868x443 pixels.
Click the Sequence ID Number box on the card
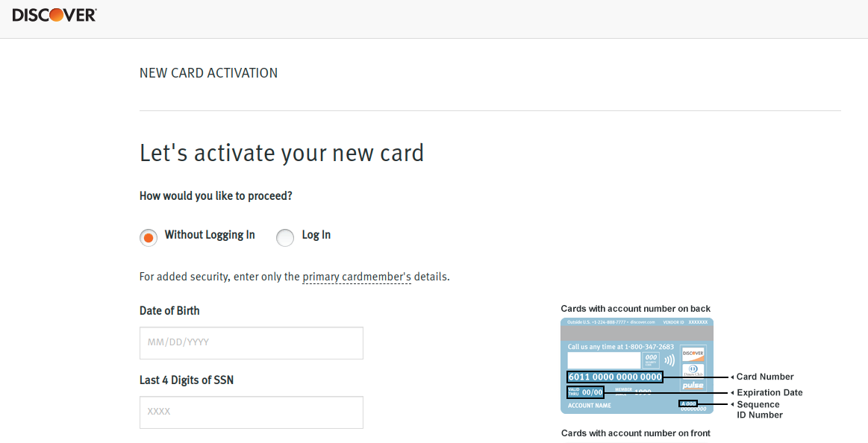688,403
